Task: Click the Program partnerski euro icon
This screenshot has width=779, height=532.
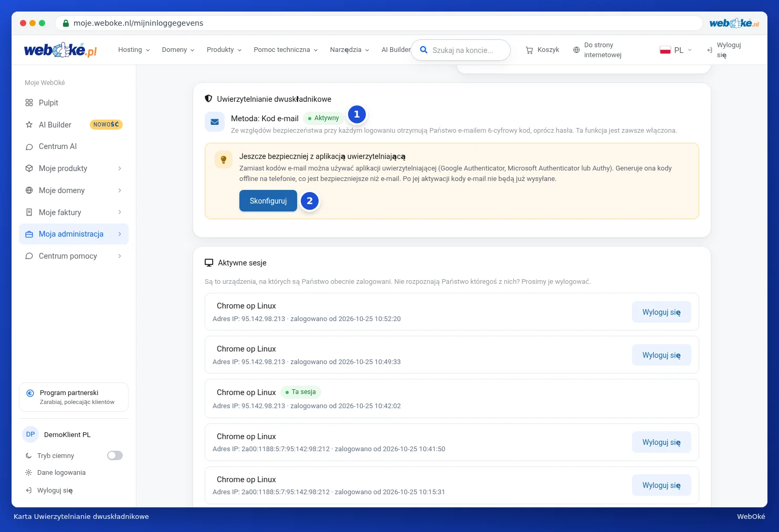Action: (30, 393)
